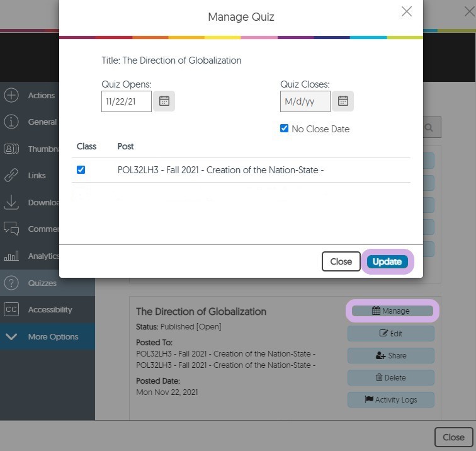Click Close button in Manage Quiz dialog
The height and width of the screenshot is (451, 476).
(341, 261)
